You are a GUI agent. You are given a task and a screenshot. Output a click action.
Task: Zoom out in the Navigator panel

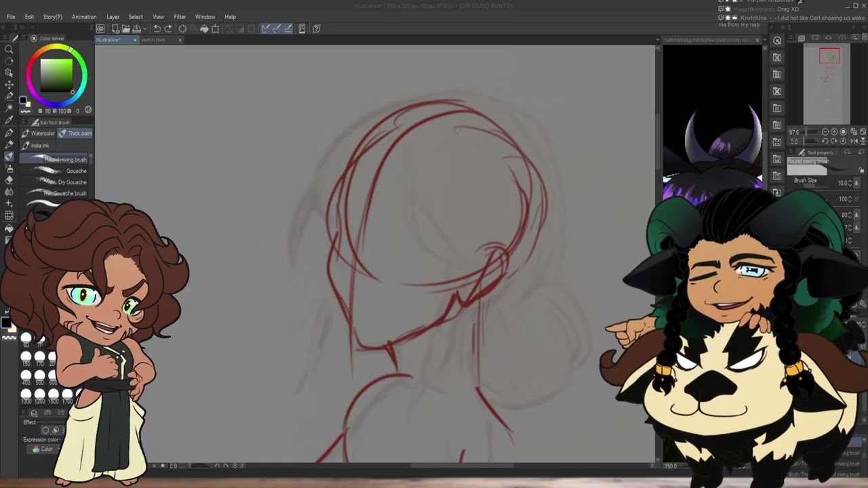pyautogui.click(x=825, y=132)
